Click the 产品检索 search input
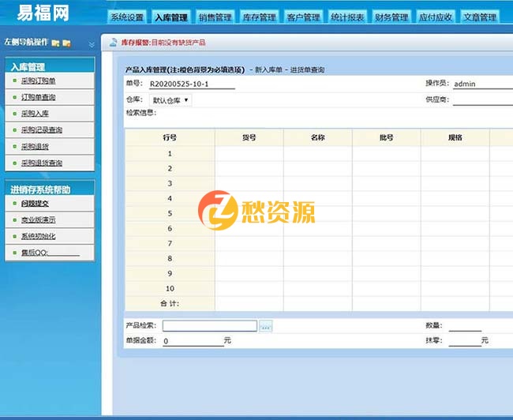The image size is (513, 420). [x=210, y=326]
